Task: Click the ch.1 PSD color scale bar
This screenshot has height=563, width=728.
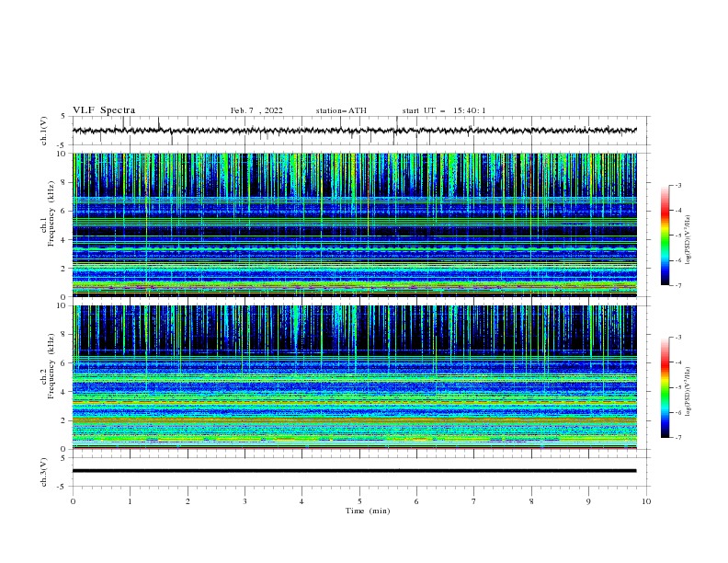Action: click(x=665, y=236)
